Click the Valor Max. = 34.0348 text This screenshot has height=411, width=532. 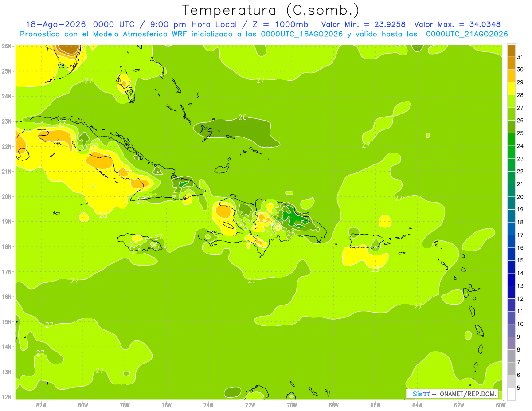click(x=457, y=24)
